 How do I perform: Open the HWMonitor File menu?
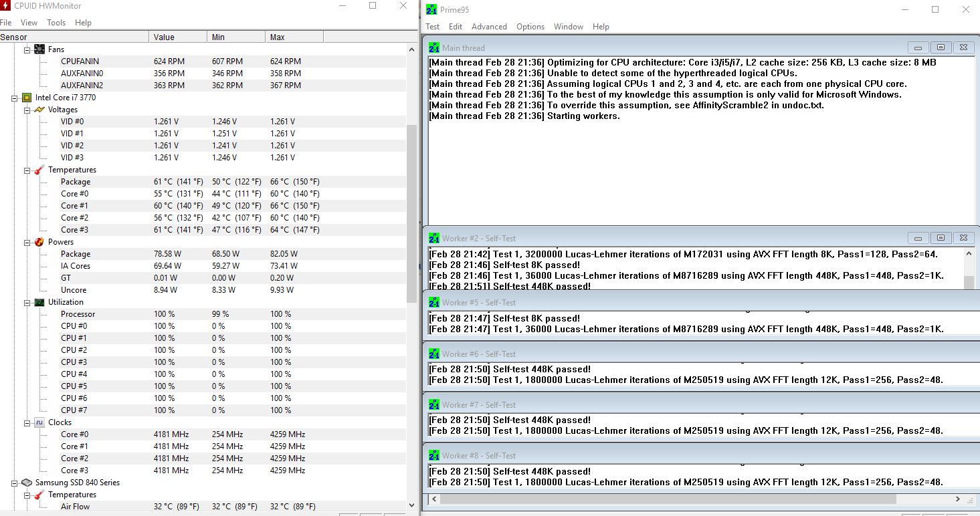pos(5,23)
